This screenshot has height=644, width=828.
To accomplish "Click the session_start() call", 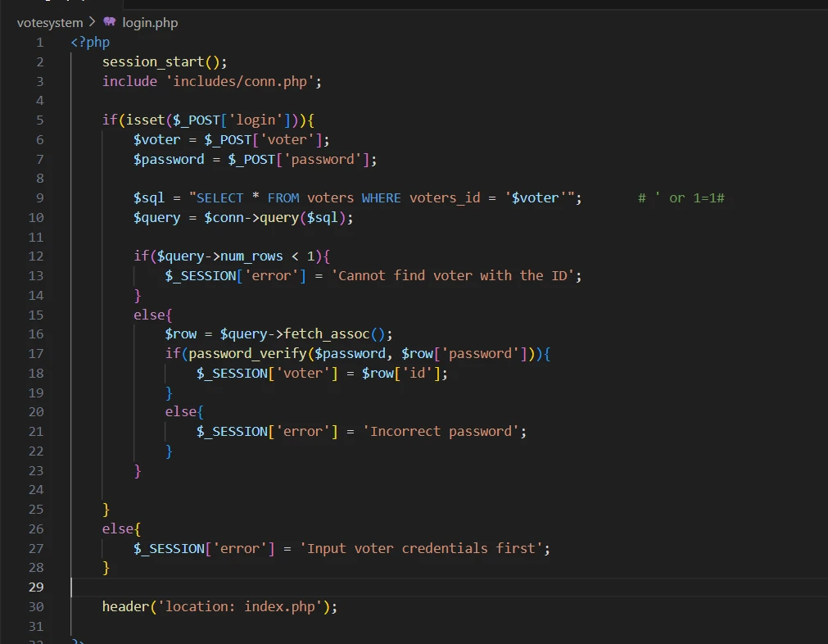I will tap(161, 61).
